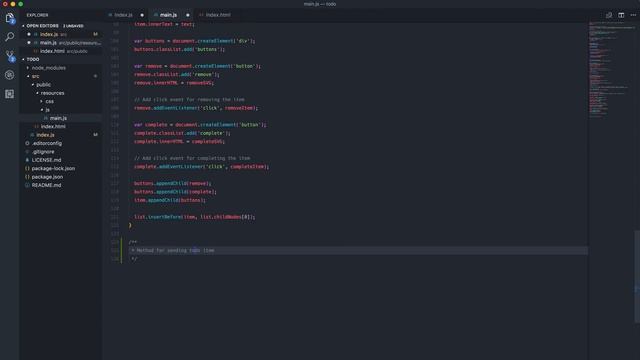Image resolution: width=640 pixels, height=360 pixels.
Task: Split the editor with the split icon
Action: [x=621, y=15]
